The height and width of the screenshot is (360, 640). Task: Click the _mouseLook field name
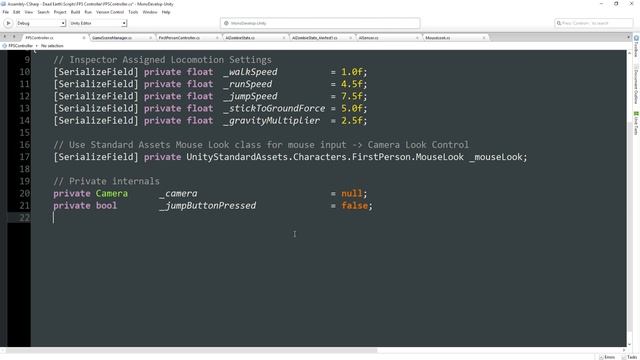(495, 157)
